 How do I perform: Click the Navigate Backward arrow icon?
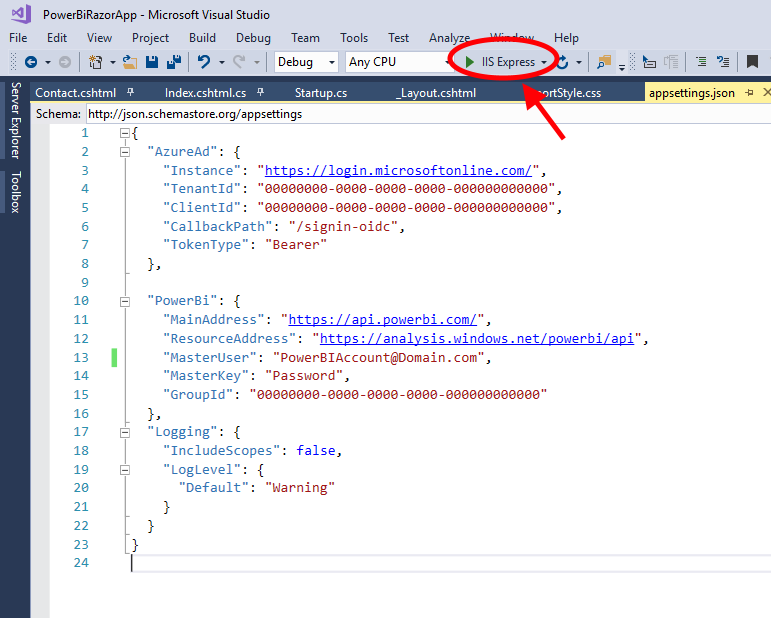pyautogui.click(x=31, y=62)
